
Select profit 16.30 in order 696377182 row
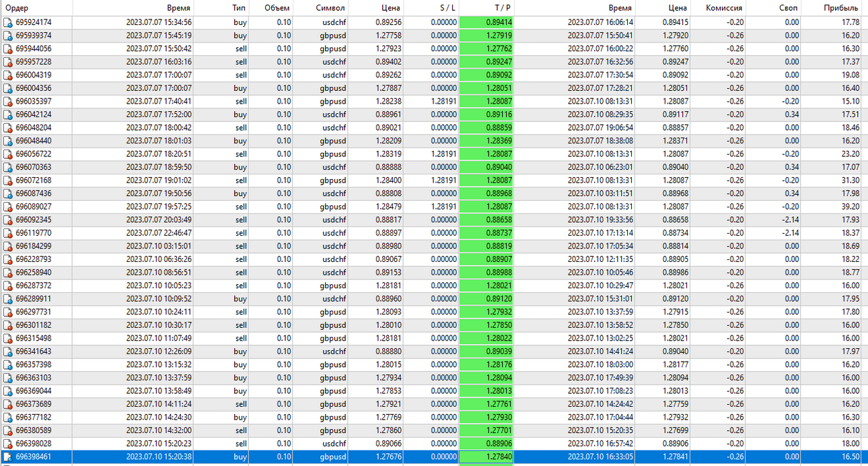click(x=850, y=417)
